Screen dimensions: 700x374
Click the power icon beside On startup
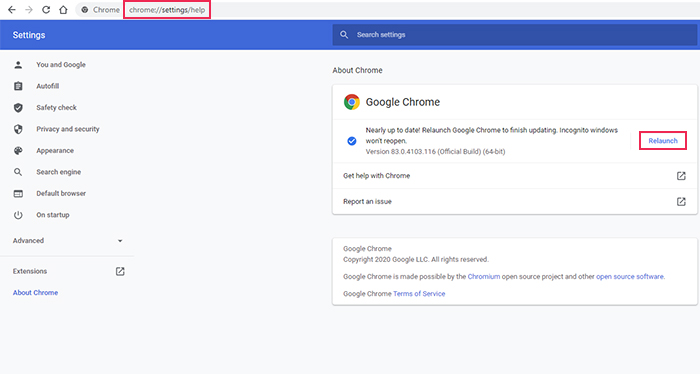point(18,215)
